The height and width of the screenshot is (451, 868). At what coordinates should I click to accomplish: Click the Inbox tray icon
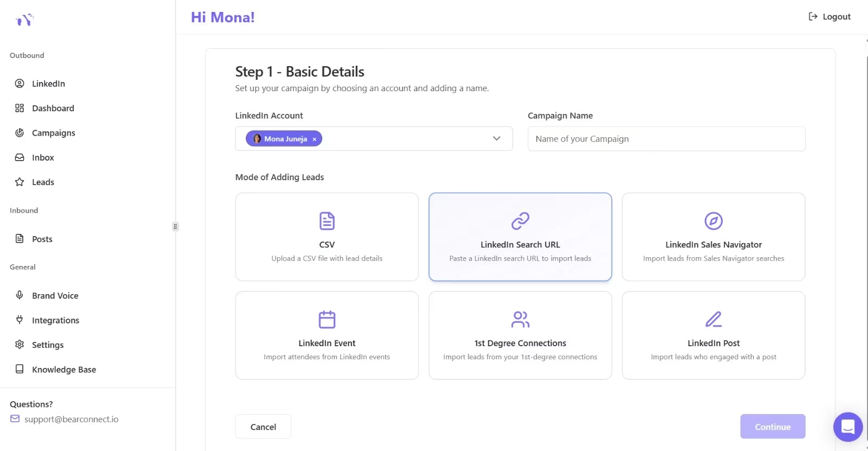pos(20,157)
